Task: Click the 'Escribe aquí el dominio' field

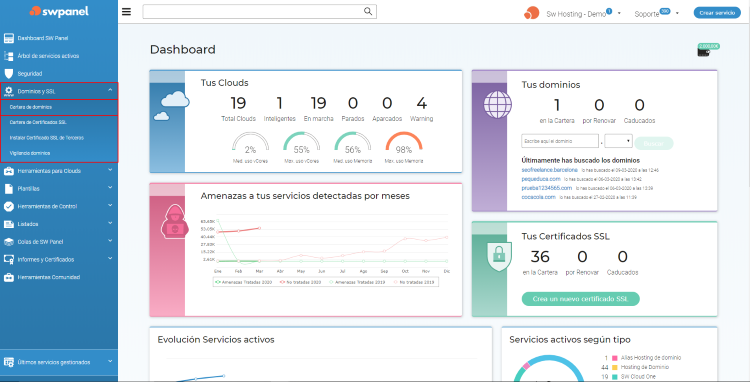Action: [x=560, y=141]
